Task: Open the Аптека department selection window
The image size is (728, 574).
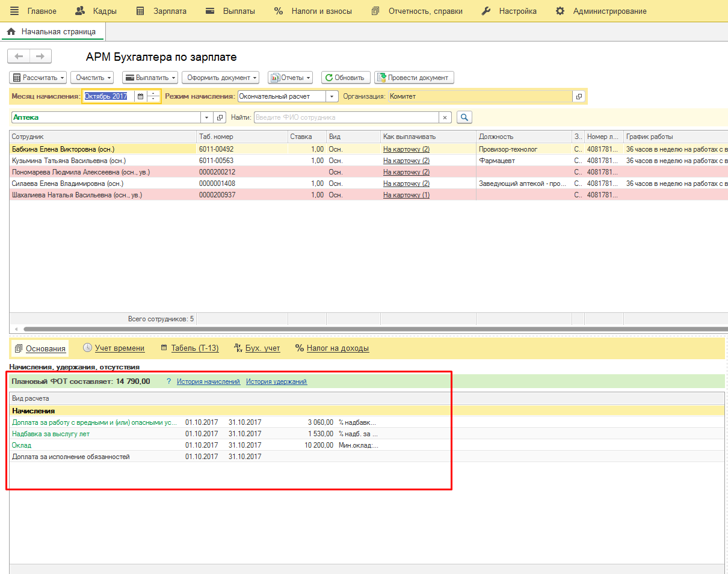Action: pyautogui.click(x=220, y=117)
